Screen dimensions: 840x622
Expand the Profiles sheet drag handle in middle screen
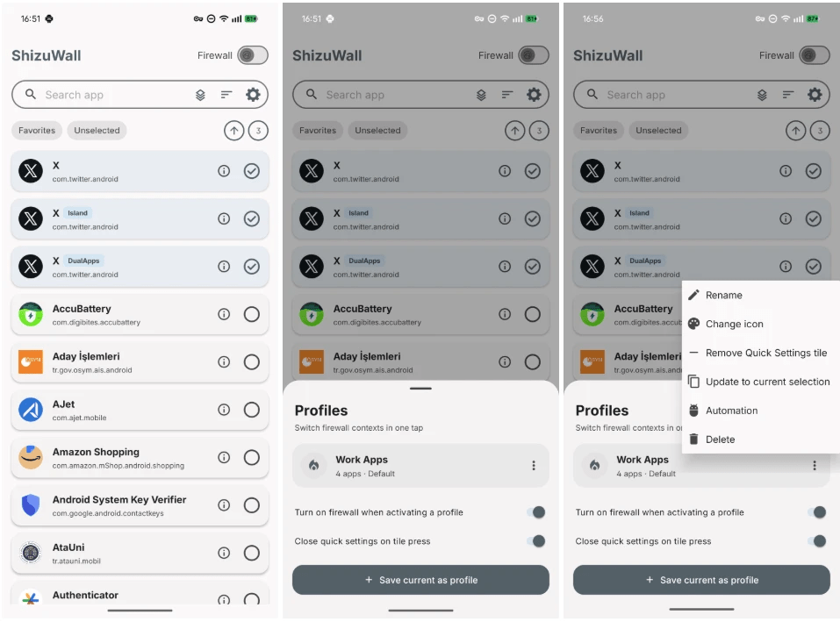[420, 388]
